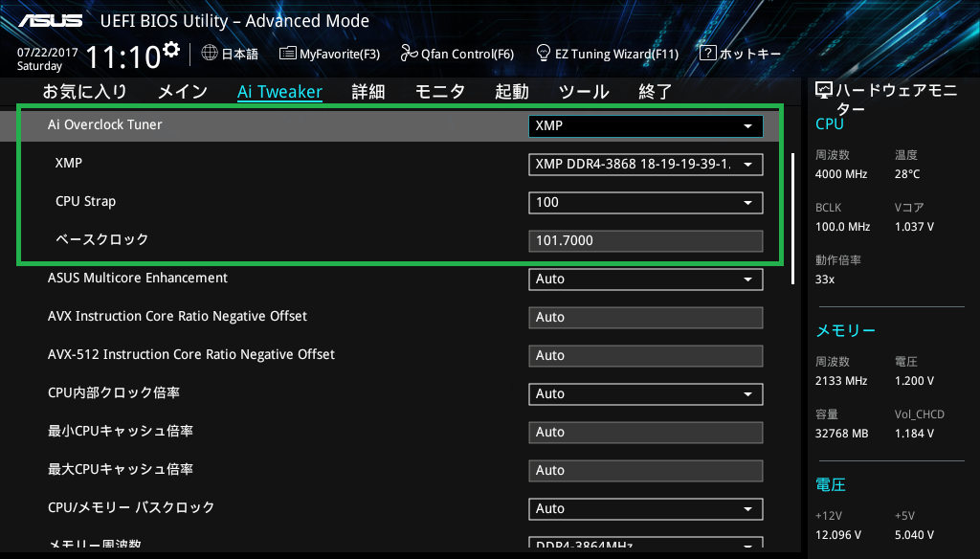Select the CPU Strap label
The width and height of the screenshot is (980, 559).
tap(85, 201)
